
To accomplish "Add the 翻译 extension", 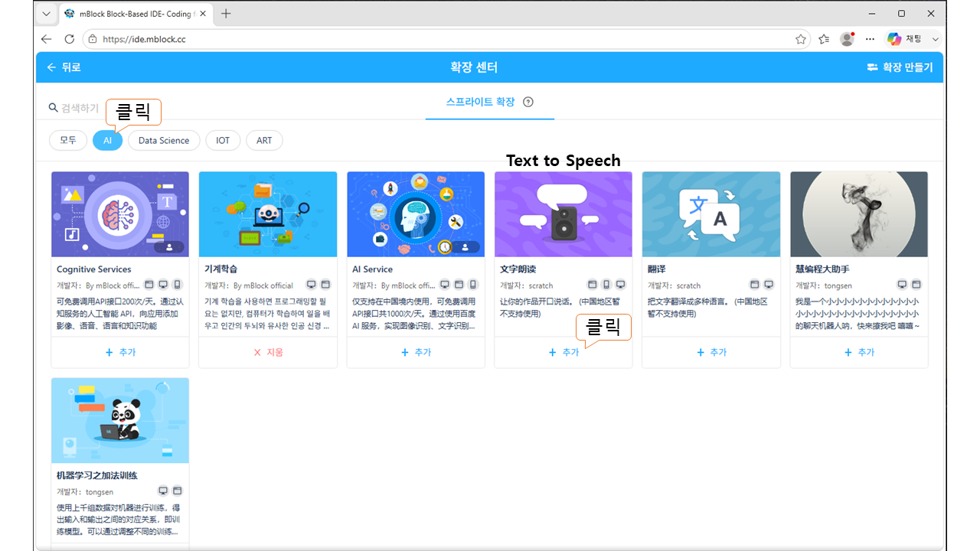I will 711,352.
